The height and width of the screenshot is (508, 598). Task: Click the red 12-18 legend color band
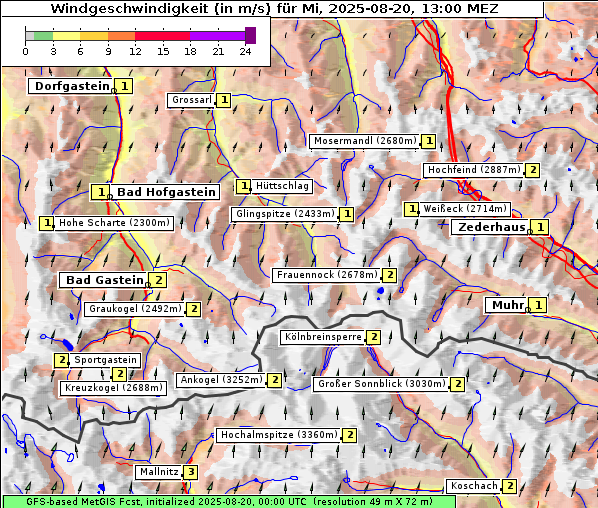click(x=162, y=36)
